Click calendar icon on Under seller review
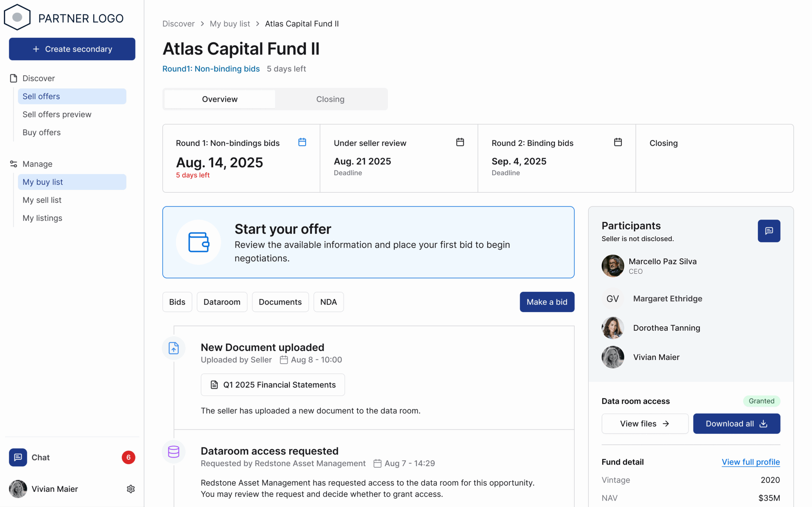The image size is (812, 507). pyautogui.click(x=460, y=142)
